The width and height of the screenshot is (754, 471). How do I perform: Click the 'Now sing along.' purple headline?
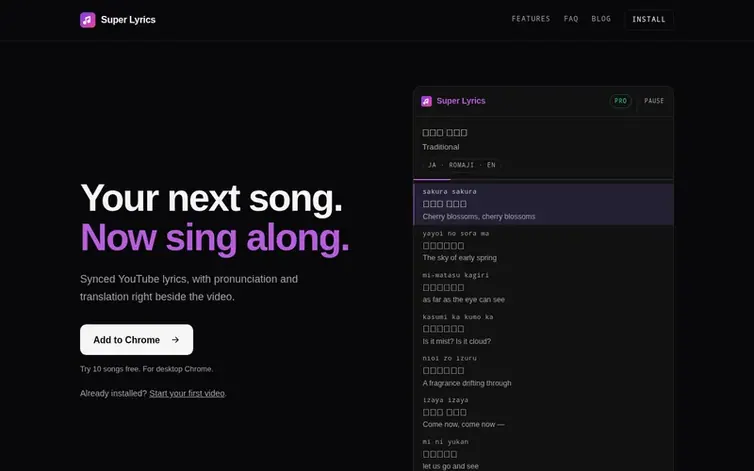click(214, 238)
